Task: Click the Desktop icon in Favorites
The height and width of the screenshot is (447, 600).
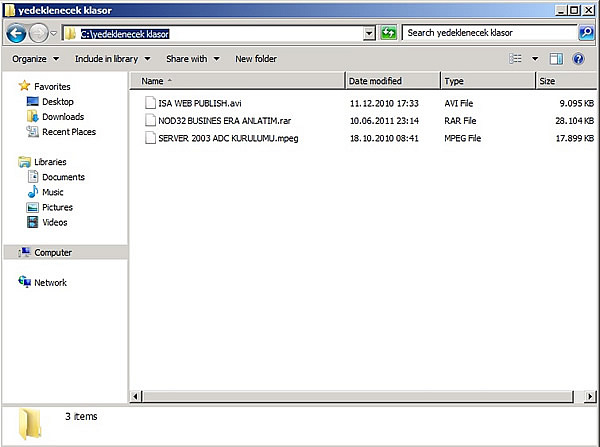Action: pos(33,101)
